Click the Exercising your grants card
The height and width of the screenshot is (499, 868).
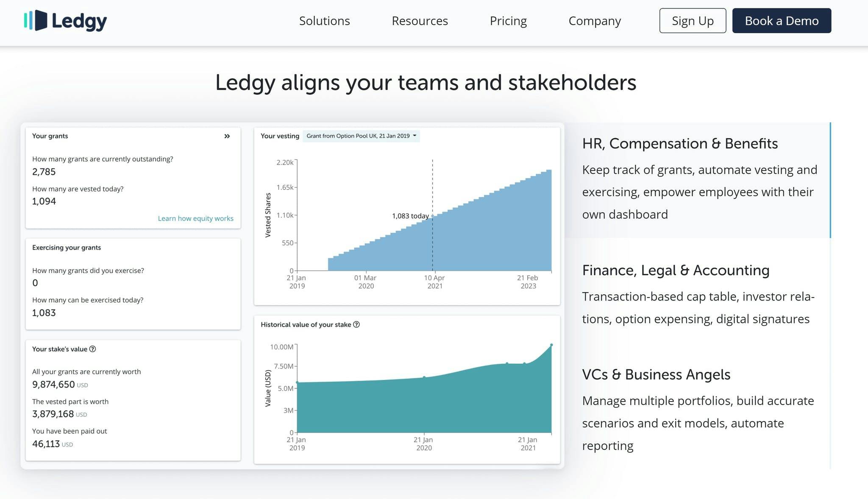coord(133,284)
